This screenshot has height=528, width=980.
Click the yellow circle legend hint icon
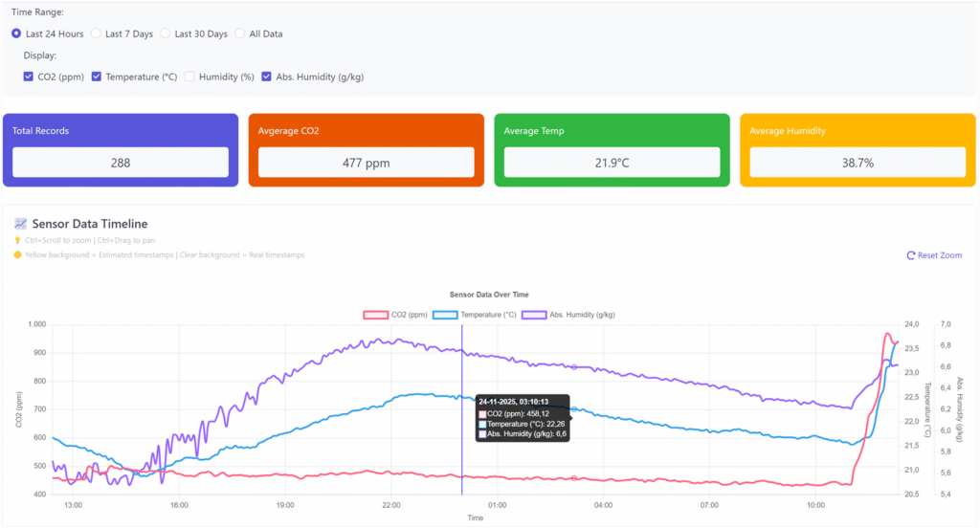click(x=17, y=255)
